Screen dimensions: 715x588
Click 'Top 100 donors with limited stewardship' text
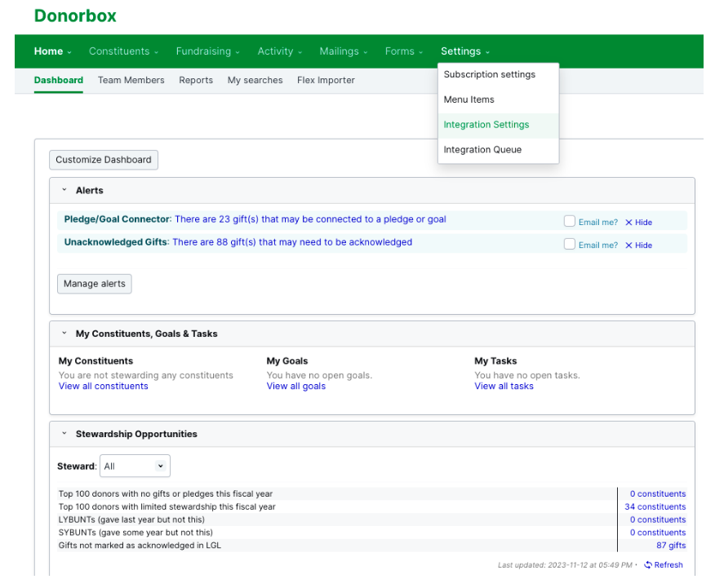click(167, 506)
